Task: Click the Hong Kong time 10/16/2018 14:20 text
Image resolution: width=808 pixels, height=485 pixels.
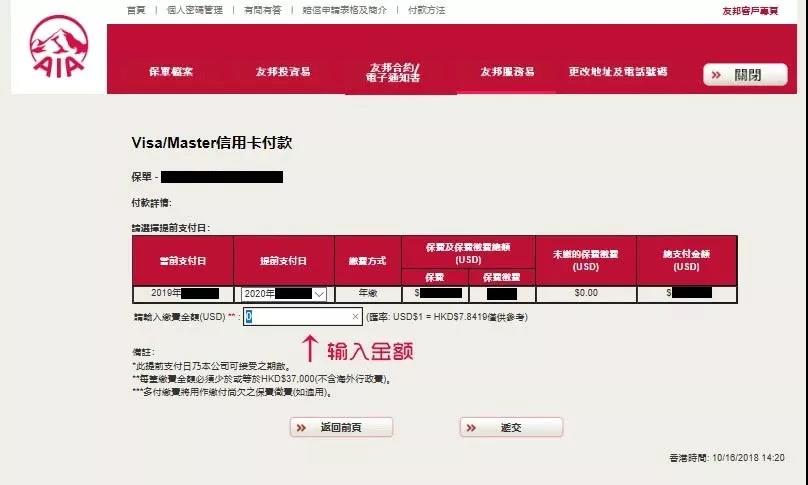Action: tap(727, 458)
